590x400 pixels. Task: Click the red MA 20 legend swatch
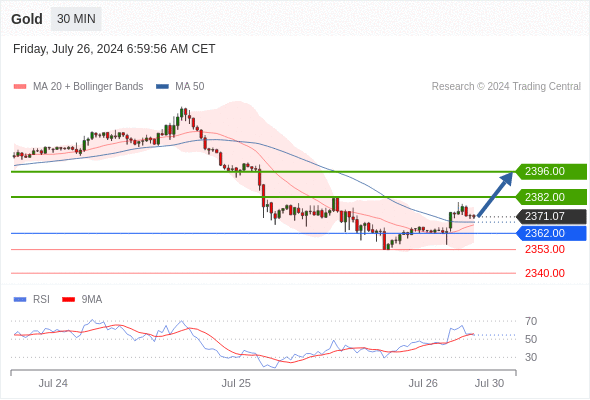[x=20, y=87]
